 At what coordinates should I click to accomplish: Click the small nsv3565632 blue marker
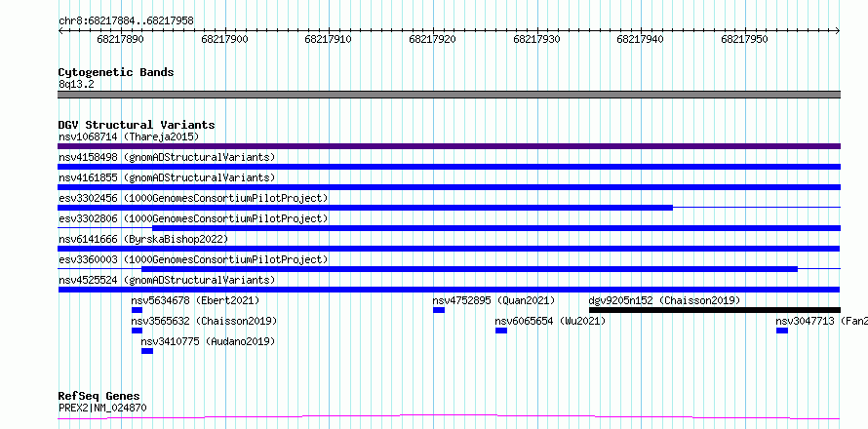(x=137, y=331)
